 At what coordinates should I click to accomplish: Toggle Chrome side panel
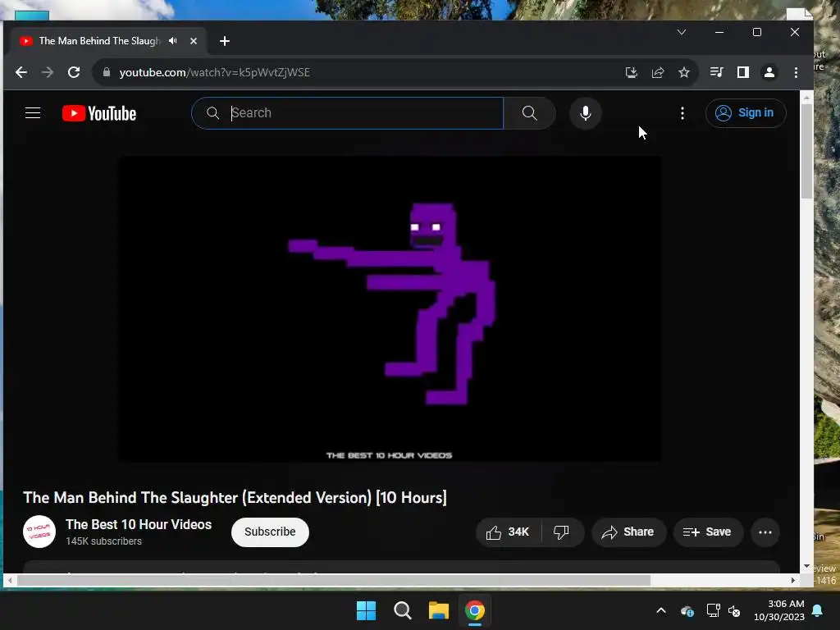(x=743, y=72)
